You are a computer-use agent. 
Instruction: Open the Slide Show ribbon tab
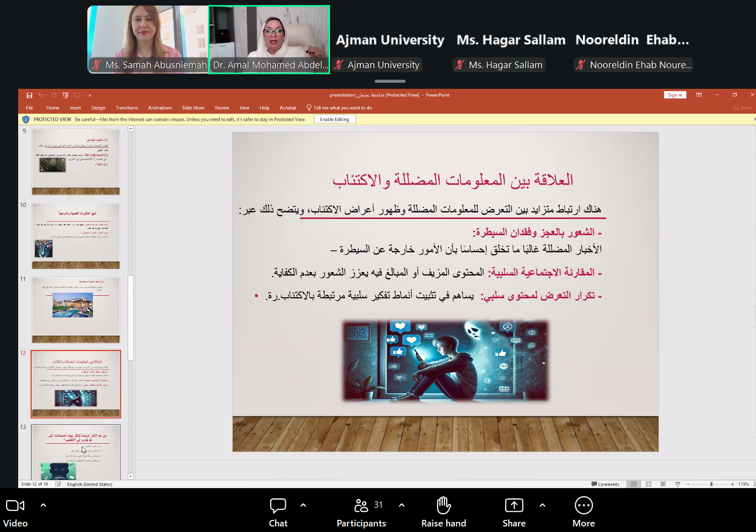[193, 108]
